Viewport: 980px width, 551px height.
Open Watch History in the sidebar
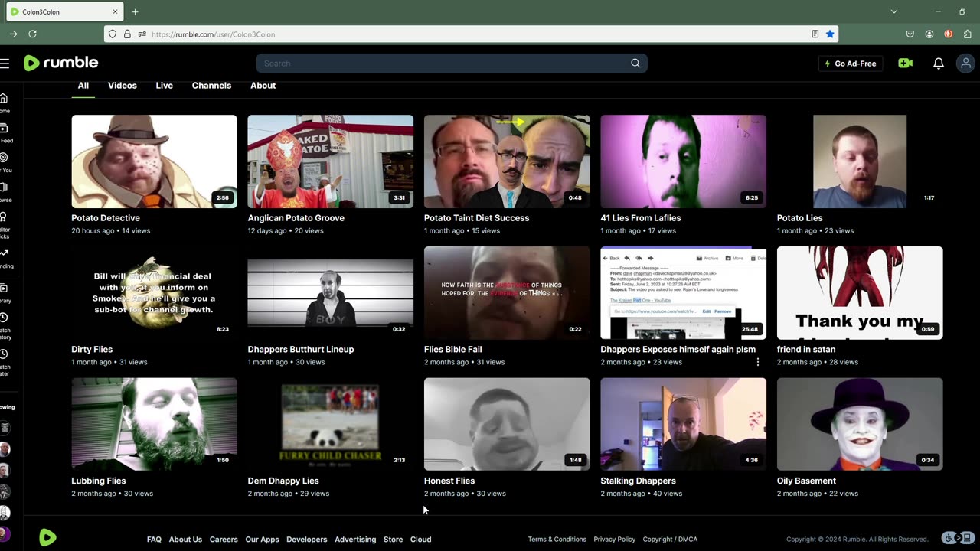[5, 327]
